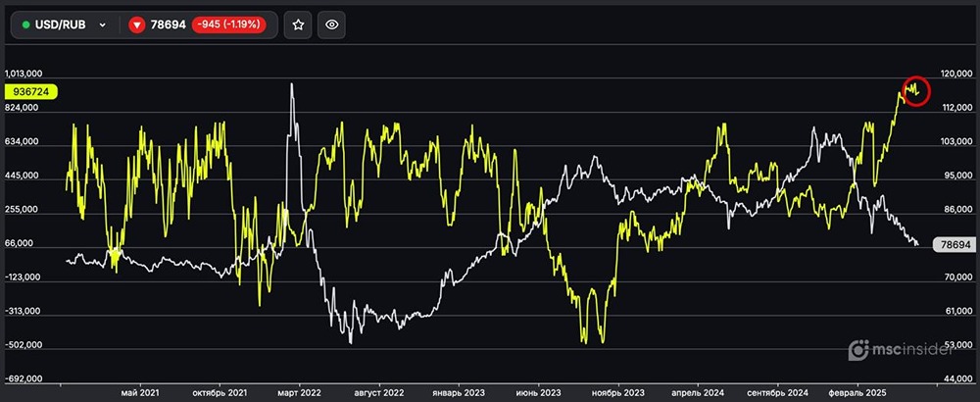Click the апрель 2024 date label
Image resolution: width=980 pixels, height=402 pixels.
coord(698,393)
